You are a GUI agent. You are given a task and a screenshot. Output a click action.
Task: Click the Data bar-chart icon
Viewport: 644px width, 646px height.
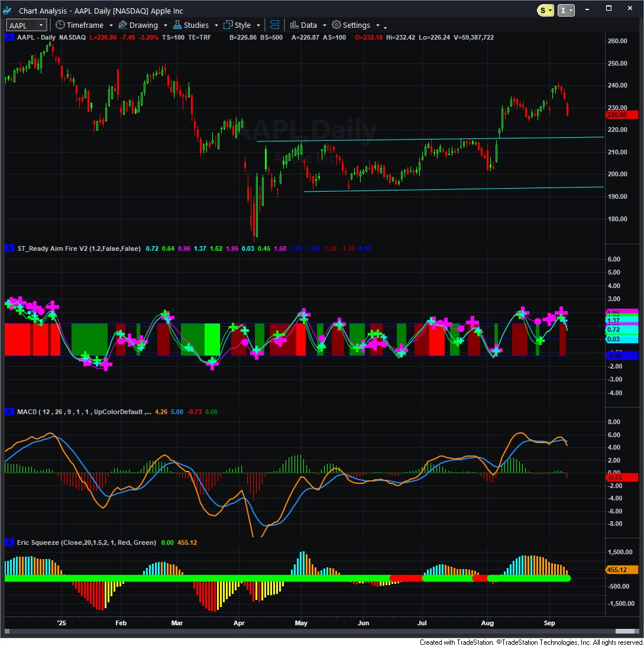coord(294,25)
